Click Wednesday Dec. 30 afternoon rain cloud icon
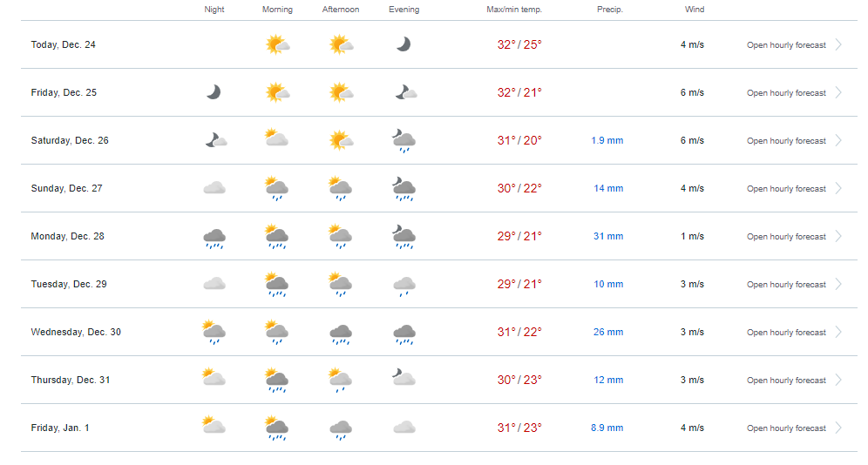 click(341, 333)
